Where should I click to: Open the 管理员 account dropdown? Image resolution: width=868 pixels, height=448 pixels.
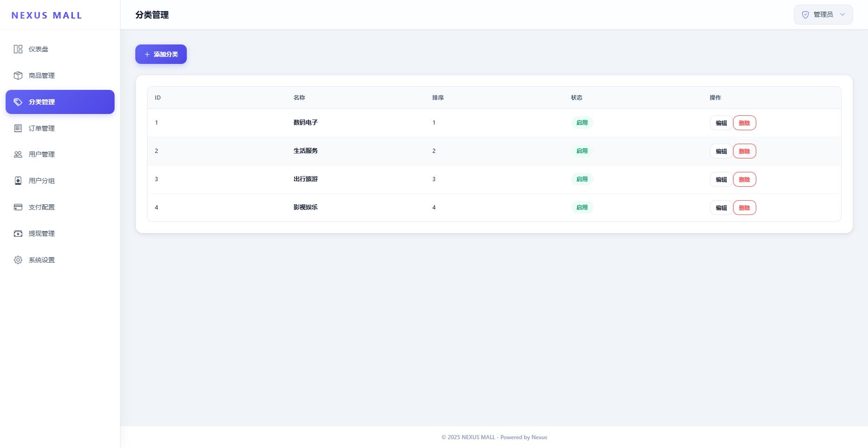click(823, 15)
